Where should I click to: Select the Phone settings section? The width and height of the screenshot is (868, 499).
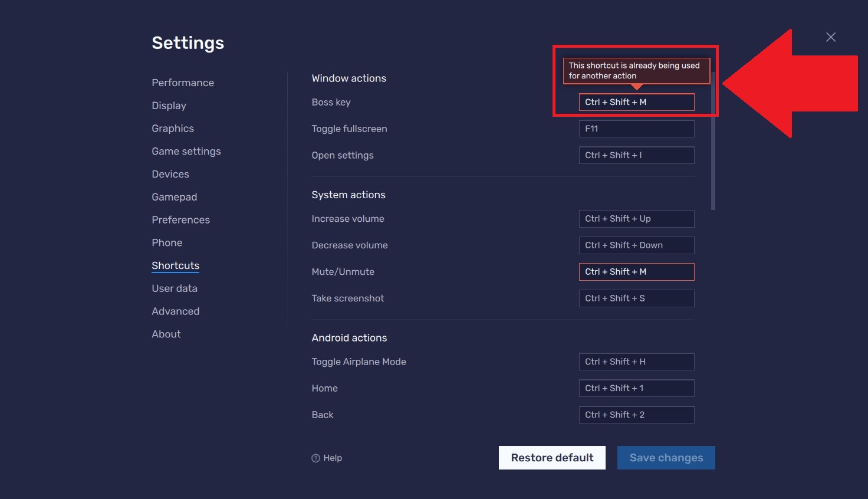coord(167,242)
